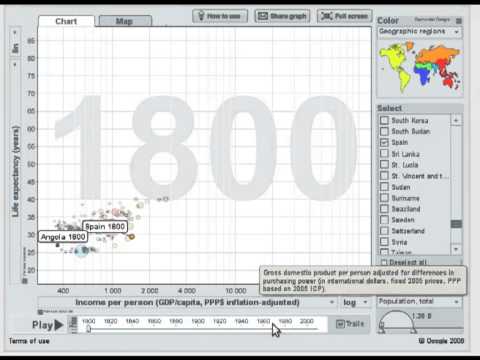The height and width of the screenshot is (360, 480).
Task: Click the Google 2008 credit text
Action: (441, 341)
